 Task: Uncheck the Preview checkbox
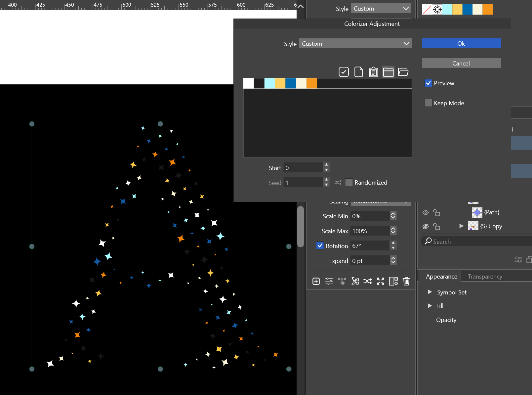(x=428, y=83)
